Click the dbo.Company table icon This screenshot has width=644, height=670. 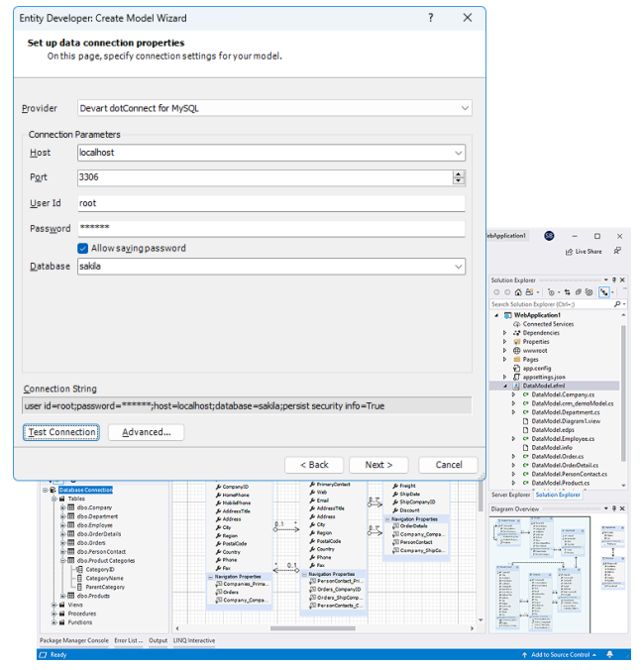coord(71,507)
